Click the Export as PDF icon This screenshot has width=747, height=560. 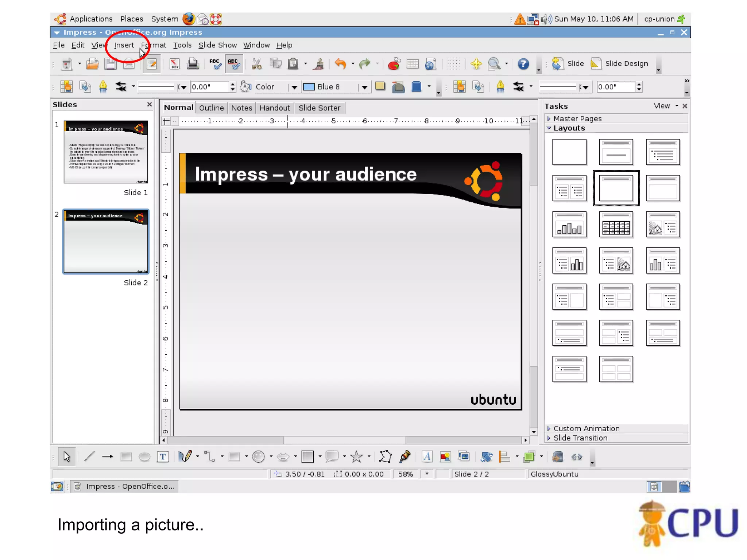(x=174, y=64)
